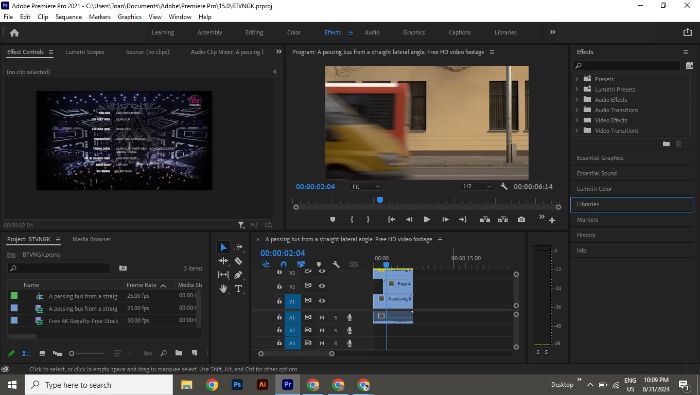Show more workspaces with double chevron
700x395 pixels.
(553, 32)
